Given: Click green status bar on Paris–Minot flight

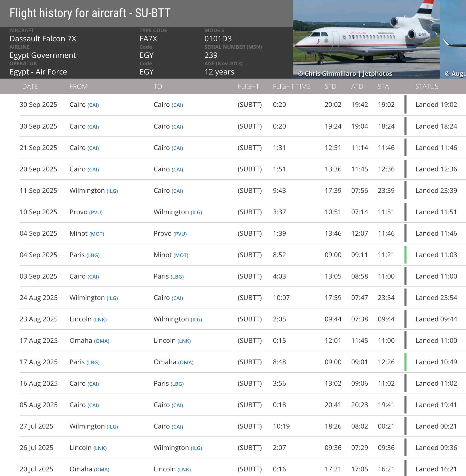Looking at the screenshot, I should tap(405, 255).
